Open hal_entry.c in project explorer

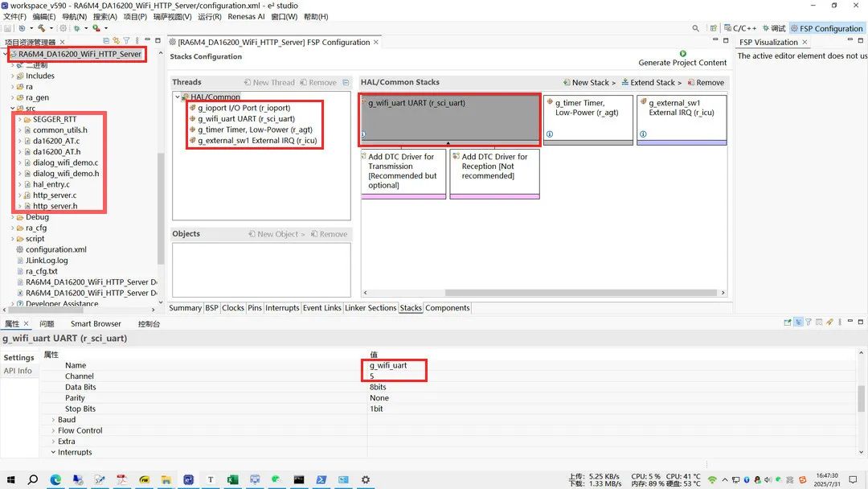(51, 184)
